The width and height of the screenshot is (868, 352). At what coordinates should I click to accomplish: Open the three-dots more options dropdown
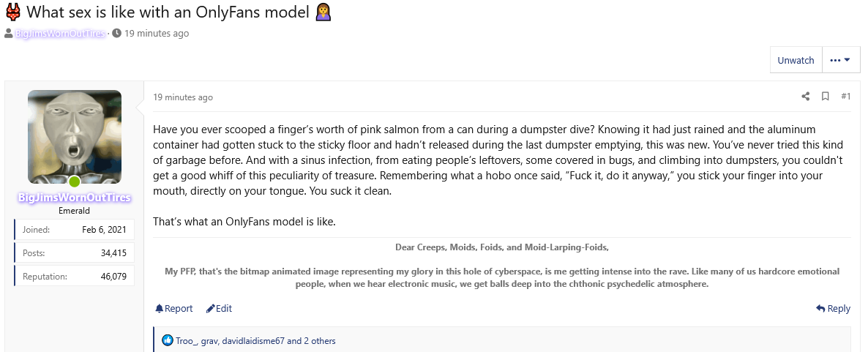coord(840,61)
